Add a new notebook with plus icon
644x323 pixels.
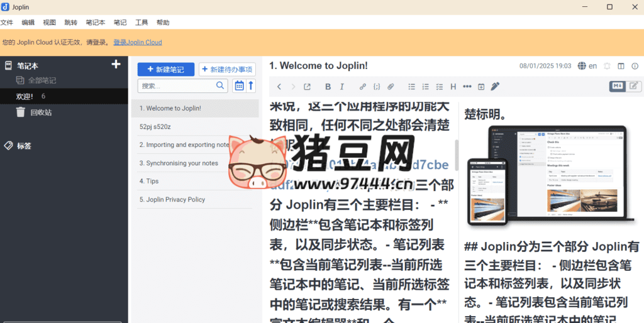116,65
